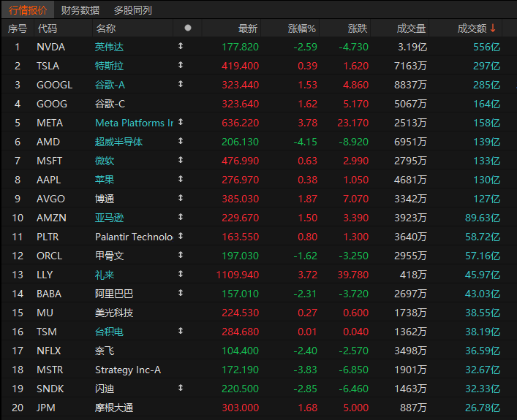Click the up-down arrow icon for NVDA

pyautogui.click(x=181, y=46)
